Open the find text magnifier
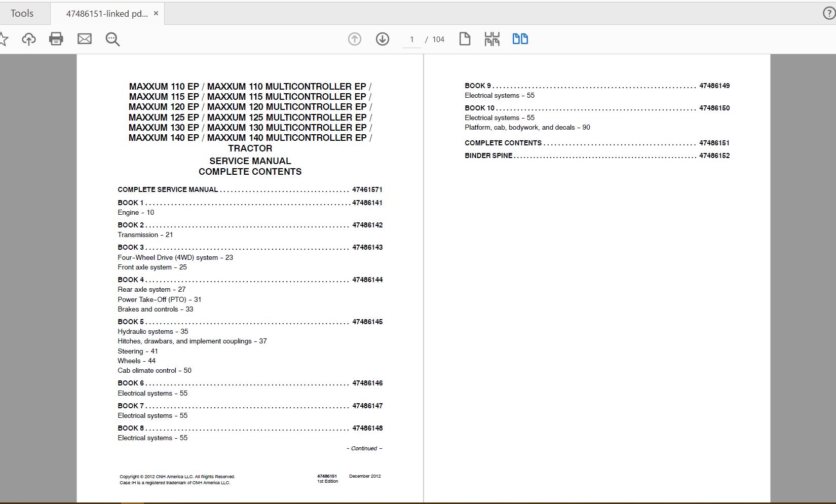Image resolution: width=836 pixels, height=504 pixels. click(x=112, y=40)
